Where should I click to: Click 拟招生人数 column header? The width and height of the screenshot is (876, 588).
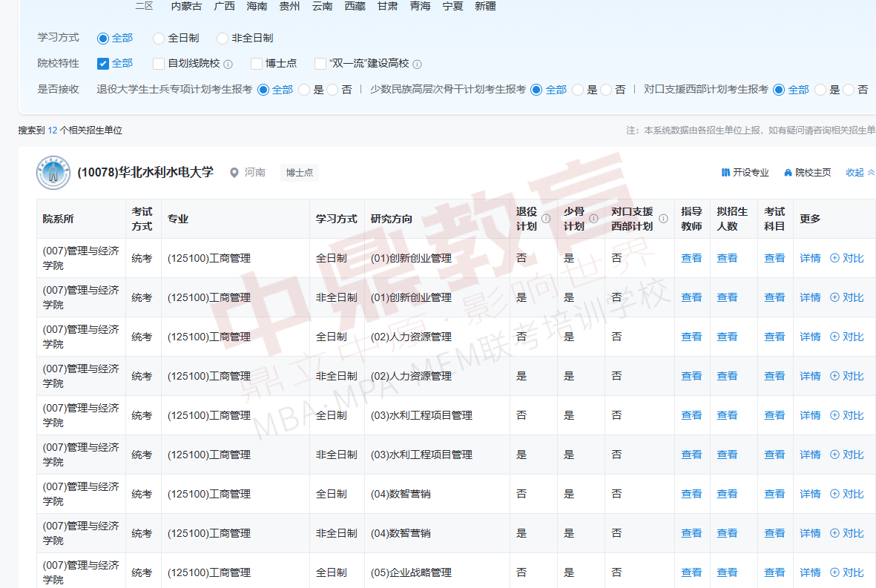732,219
